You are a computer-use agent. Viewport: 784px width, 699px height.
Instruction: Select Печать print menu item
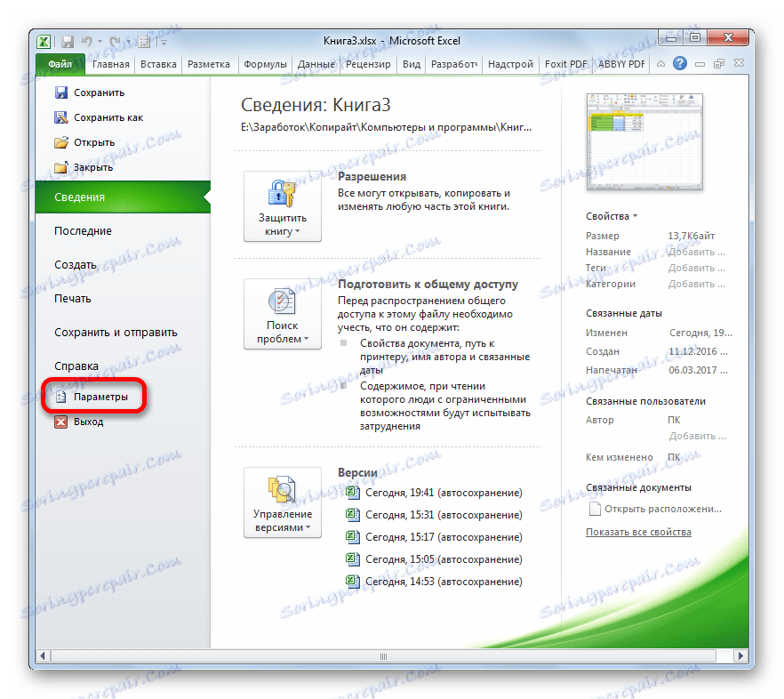(73, 299)
